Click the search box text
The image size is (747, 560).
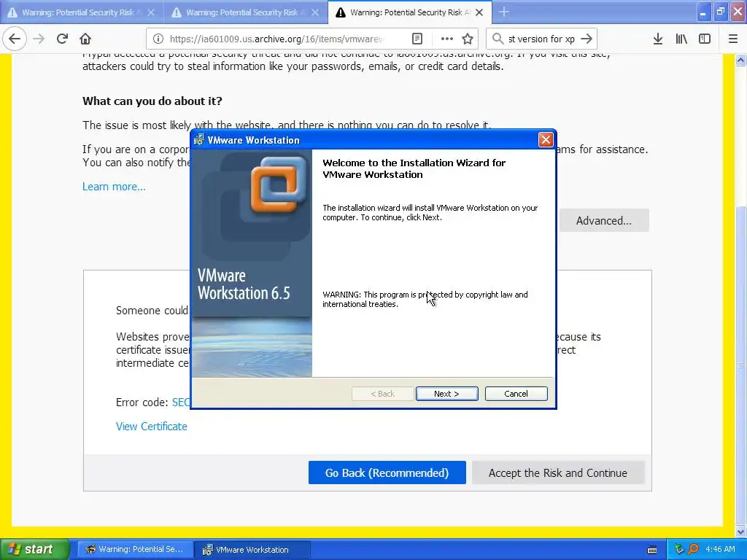click(x=541, y=39)
